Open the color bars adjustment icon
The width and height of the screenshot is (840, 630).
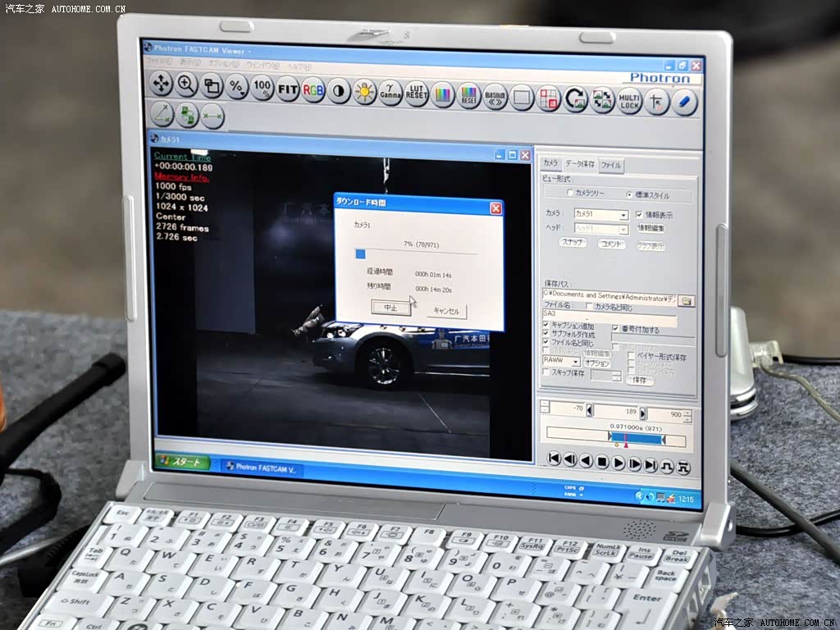(442, 95)
